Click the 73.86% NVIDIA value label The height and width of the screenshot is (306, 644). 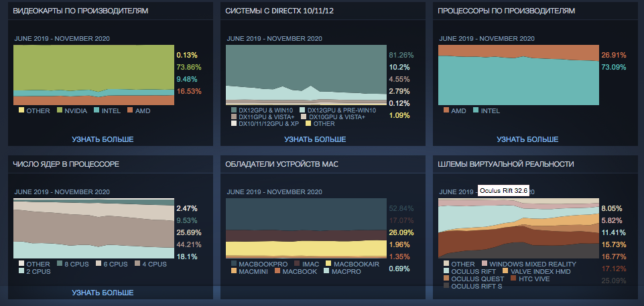(x=188, y=67)
